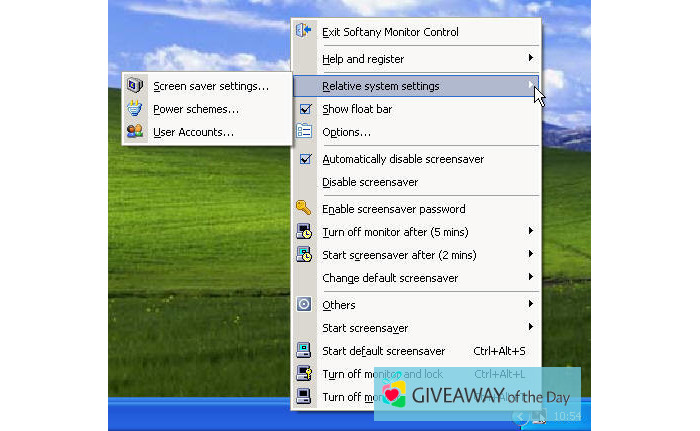Screen dimensions: 700x431
Task: Enable the Disable screensaver option
Action: pos(370,182)
